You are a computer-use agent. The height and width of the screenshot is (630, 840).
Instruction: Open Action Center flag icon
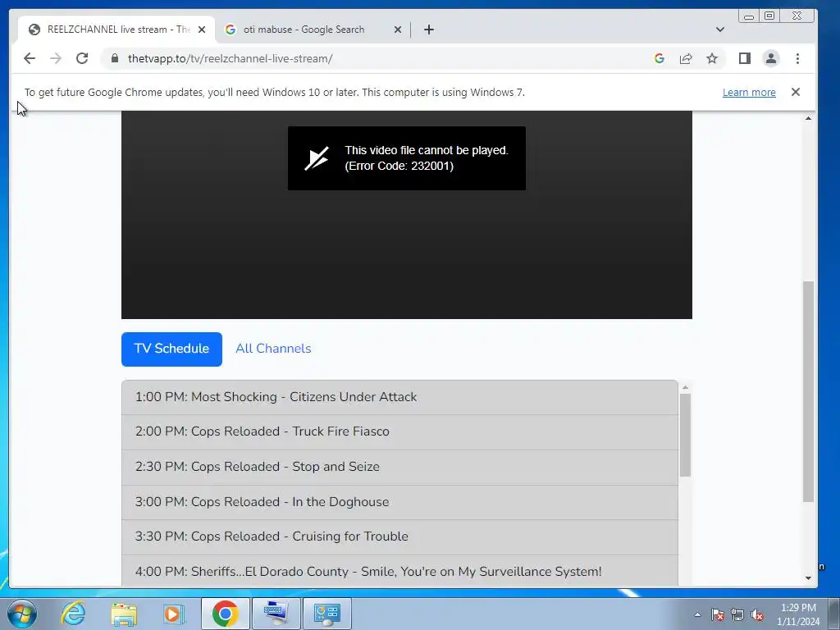point(718,614)
